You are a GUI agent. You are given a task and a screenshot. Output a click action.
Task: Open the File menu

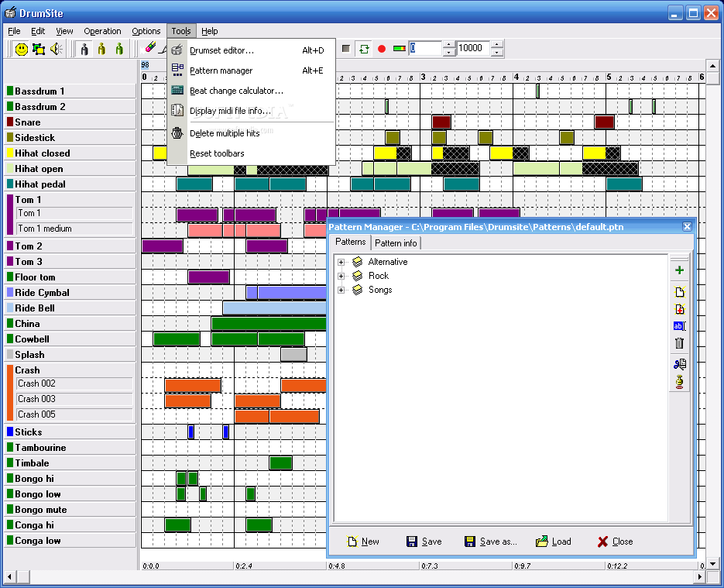tap(14, 31)
